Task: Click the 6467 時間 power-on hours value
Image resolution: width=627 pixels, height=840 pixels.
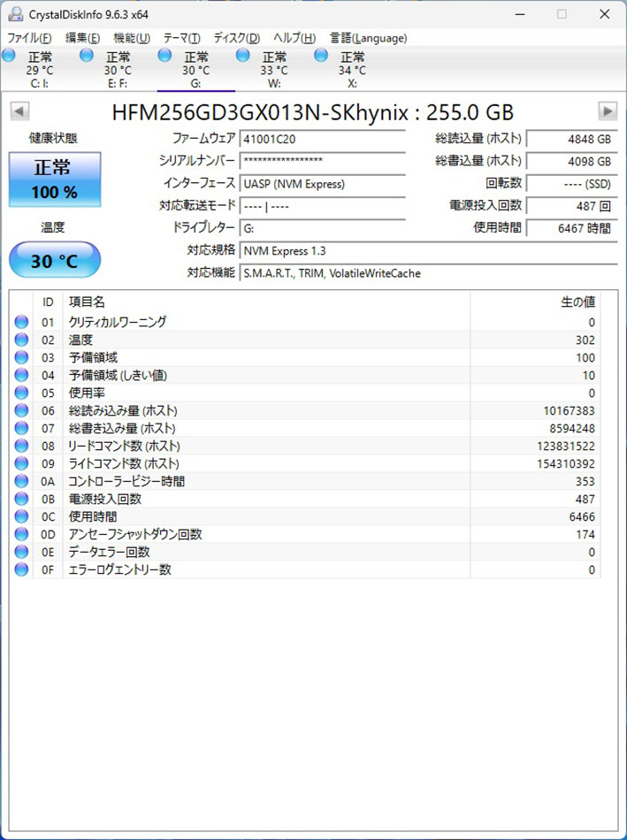Action: pos(572,228)
